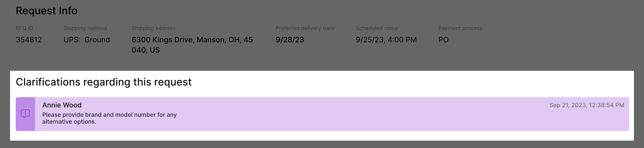Click the Shipping method label
This screenshot has width=644, height=148.
point(85,28)
